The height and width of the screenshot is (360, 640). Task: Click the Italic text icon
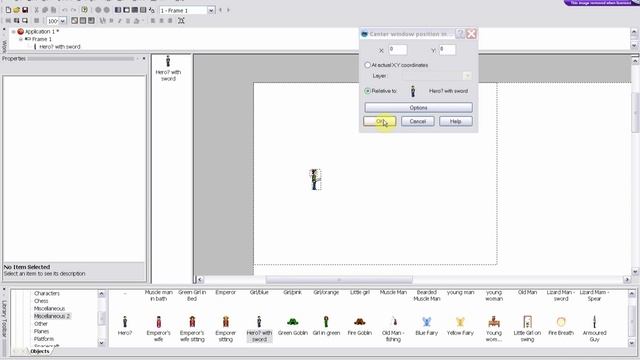120,20
